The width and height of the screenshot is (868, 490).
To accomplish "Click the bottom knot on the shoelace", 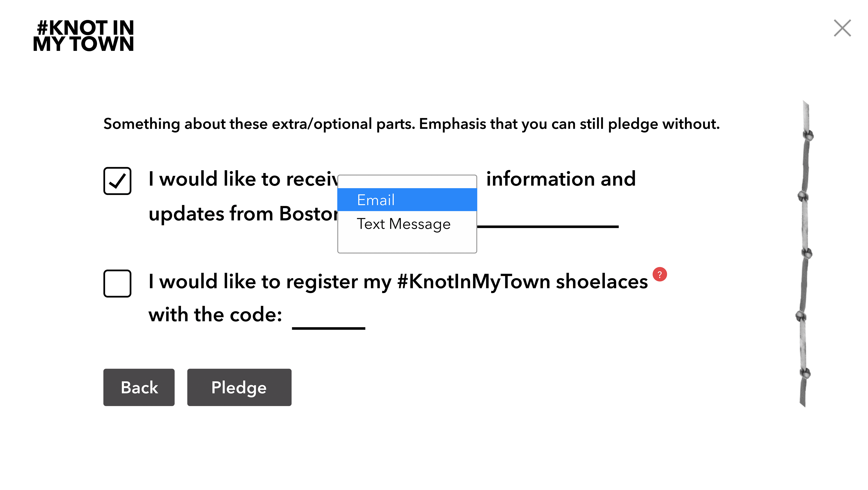I will point(805,373).
